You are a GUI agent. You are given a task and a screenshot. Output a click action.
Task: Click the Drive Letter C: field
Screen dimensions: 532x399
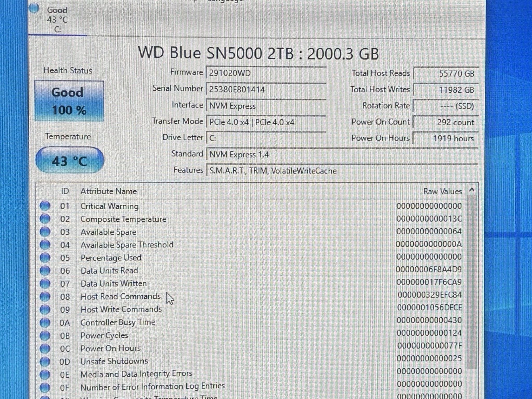click(x=266, y=138)
